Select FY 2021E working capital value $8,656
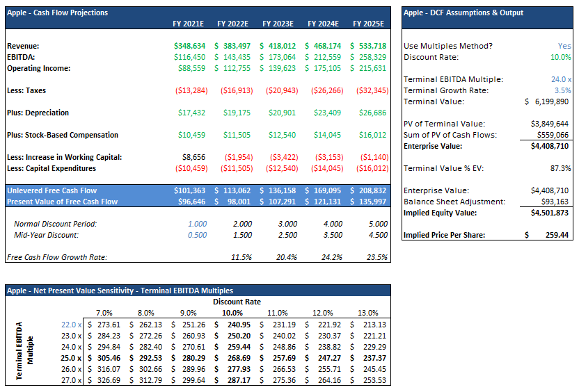Viewport: 579px width, 392px height. [193, 158]
